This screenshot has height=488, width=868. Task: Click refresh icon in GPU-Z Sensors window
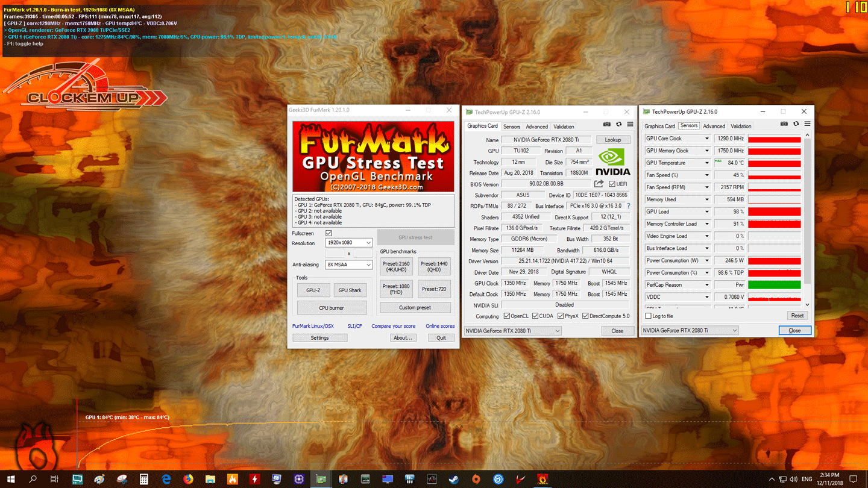(796, 124)
